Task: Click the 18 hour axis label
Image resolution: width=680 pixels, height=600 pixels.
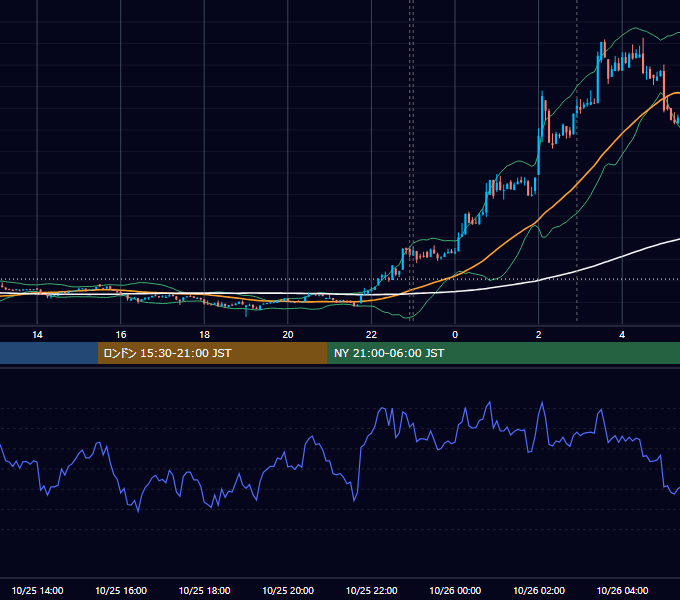Action: 204,335
